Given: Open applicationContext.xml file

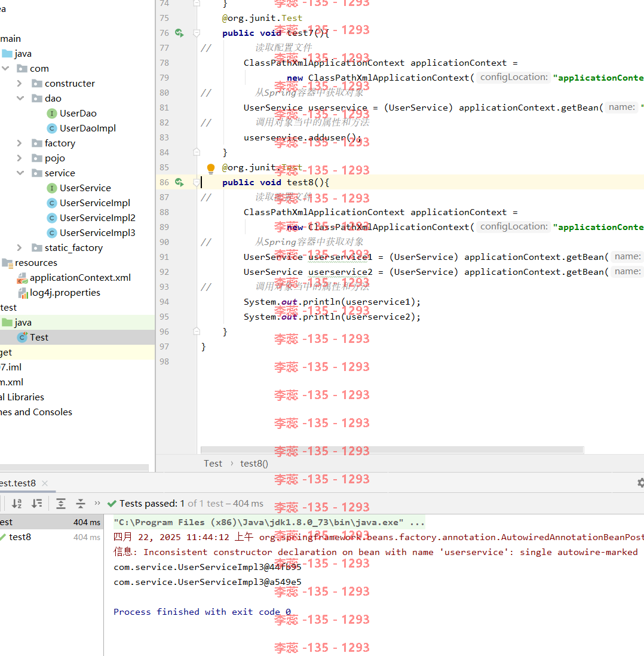Looking at the screenshot, I should 80,278.
